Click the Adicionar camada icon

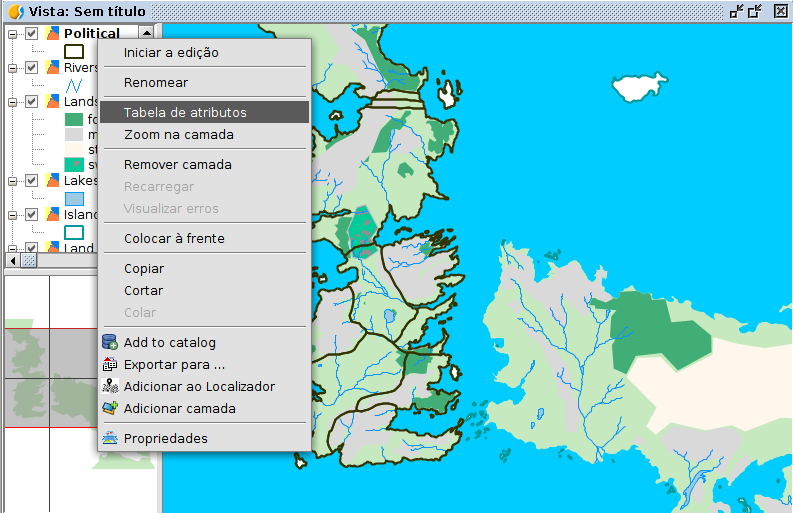pyautogui.click(x=110, y=408)
